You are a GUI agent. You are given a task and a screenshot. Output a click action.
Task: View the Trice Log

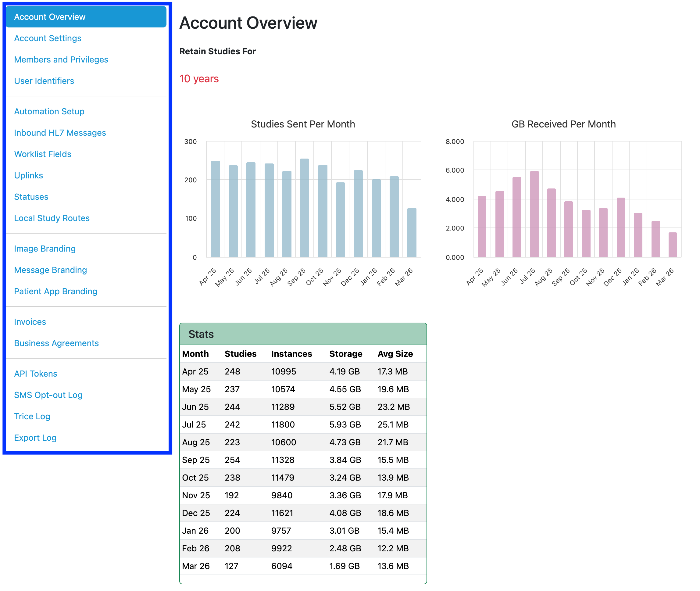[32, 416]
